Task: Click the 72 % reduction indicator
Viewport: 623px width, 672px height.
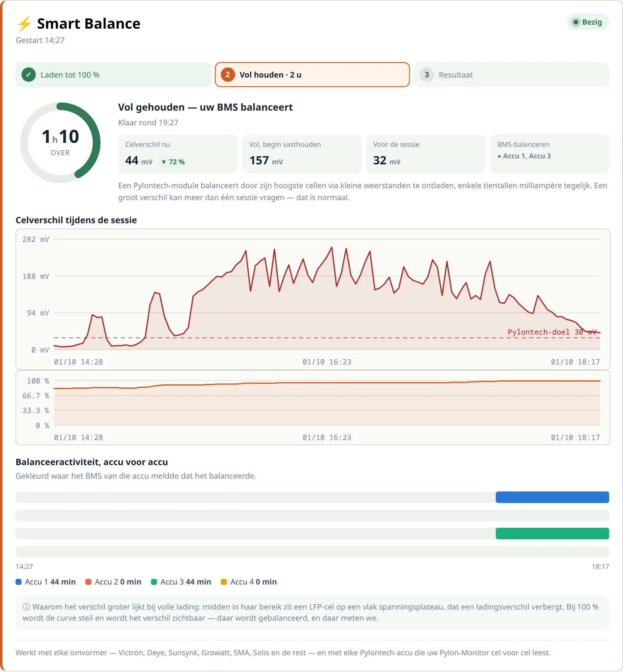Action: [x=173, y=162]
